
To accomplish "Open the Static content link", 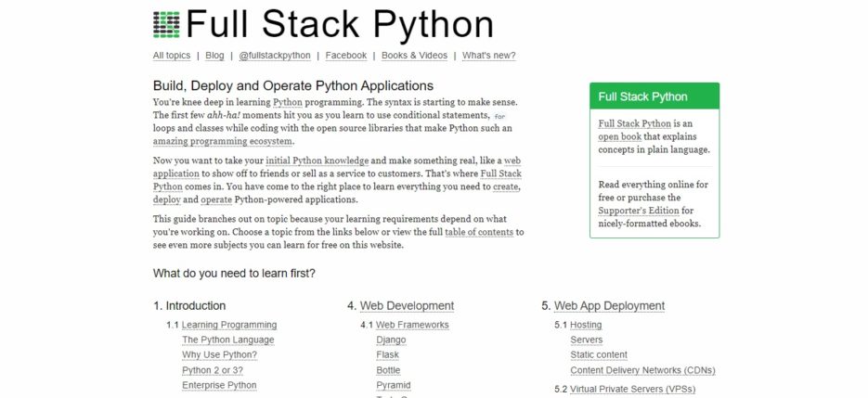I will tap(599, 354).
